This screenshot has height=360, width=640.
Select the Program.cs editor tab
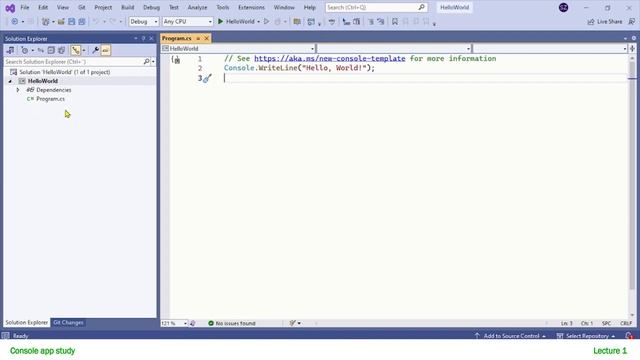click(x=177, y=38)
